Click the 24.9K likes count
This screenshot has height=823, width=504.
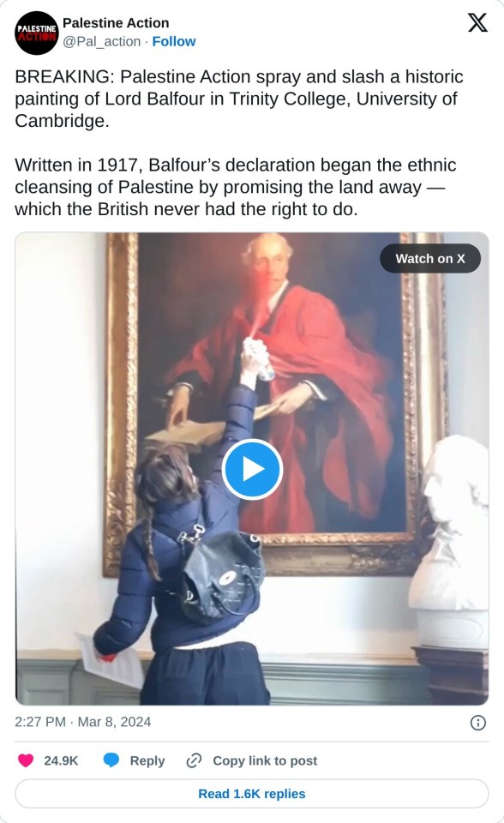click(x=61, y=760)
